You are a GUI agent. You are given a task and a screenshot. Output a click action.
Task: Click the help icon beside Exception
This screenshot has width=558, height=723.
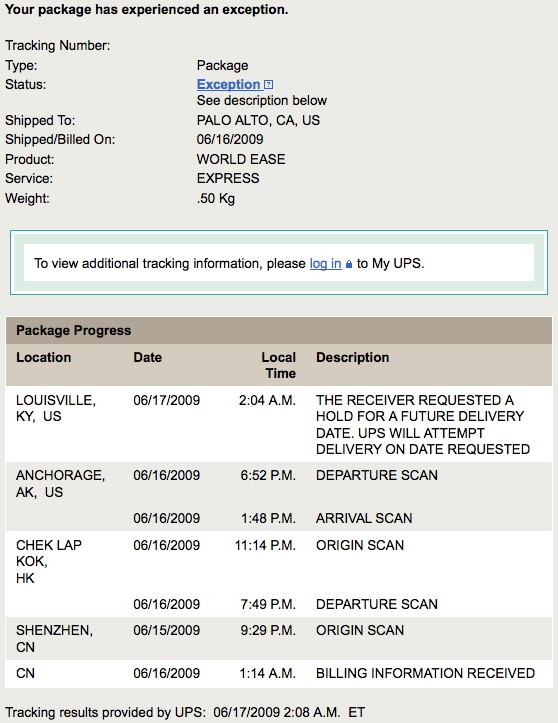(269, 85)
